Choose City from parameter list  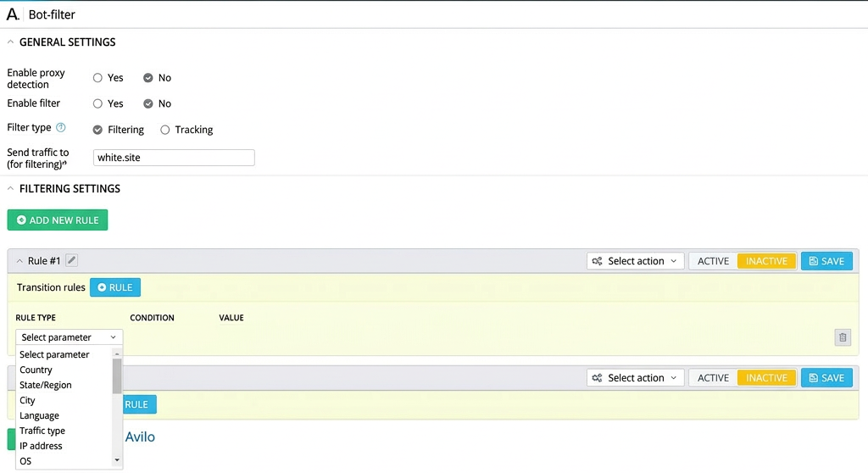pyautogui.click(x=27, y=400)
